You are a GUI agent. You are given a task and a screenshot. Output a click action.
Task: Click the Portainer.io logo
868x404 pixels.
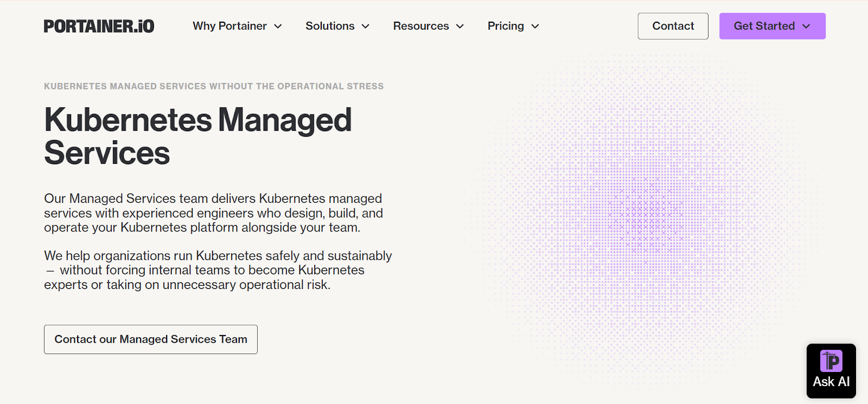tap(99, 26)
